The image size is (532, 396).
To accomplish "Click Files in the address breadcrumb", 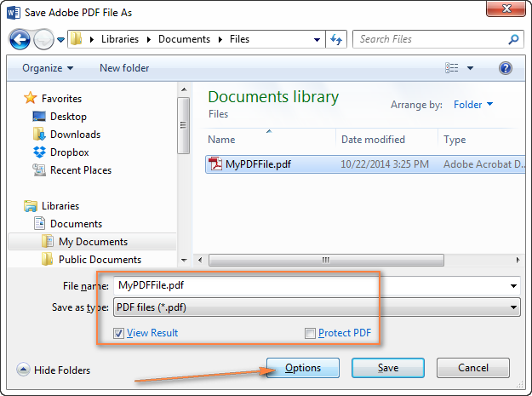I will point(239,39).
